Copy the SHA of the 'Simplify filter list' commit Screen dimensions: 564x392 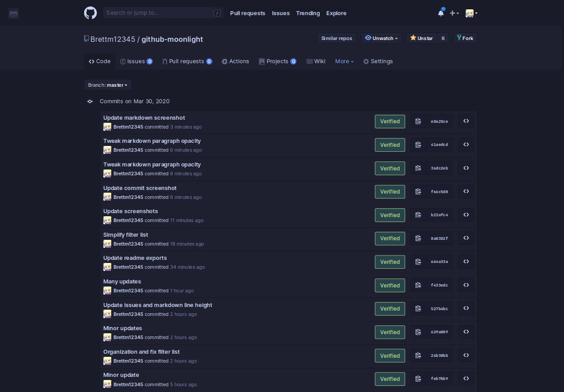[418, 238]
